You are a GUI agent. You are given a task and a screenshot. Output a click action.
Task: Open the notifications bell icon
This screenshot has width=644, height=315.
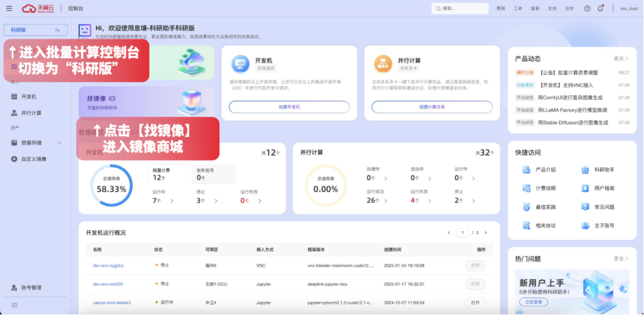pos(600,8)
